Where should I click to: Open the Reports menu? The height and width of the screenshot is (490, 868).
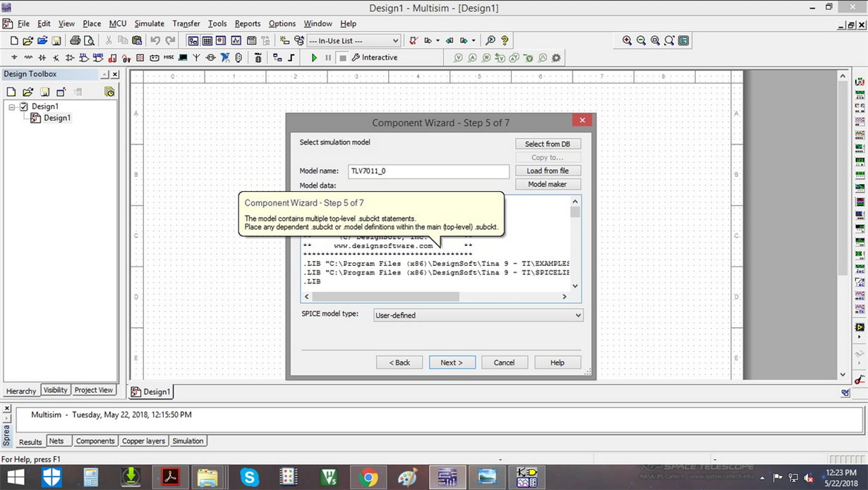click(x=248, y=24)
